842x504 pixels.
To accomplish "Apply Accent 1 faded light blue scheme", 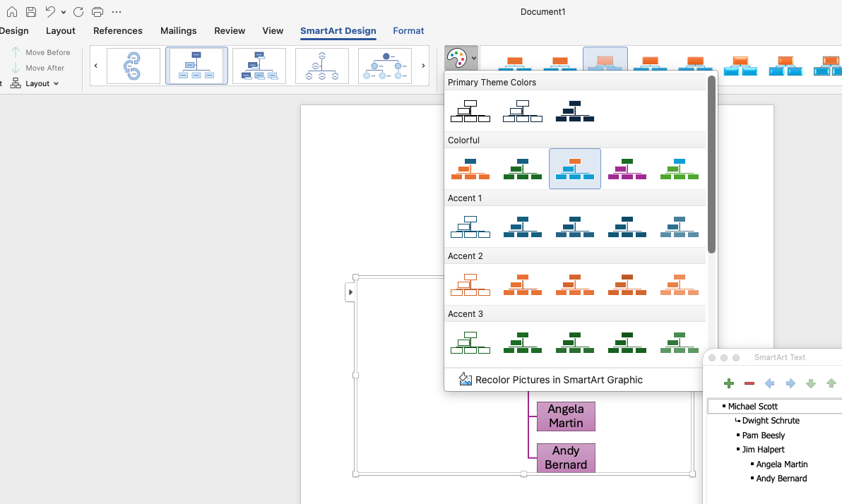I will pos(680,227).
